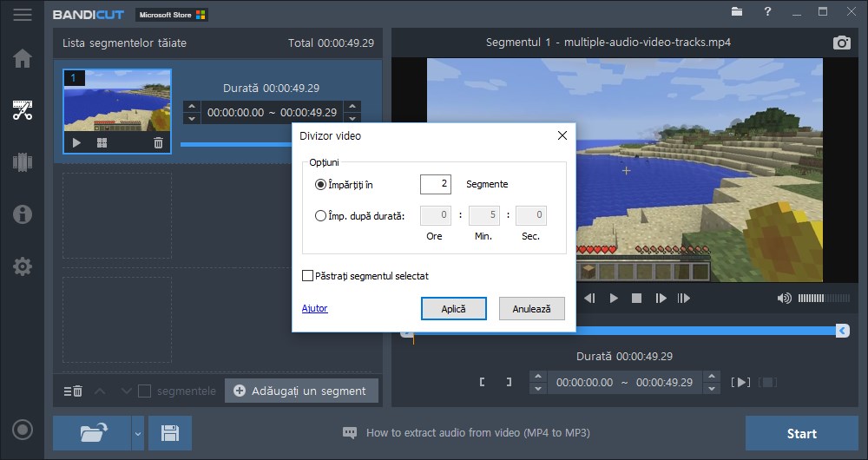Click the Ore hours field

436,215
